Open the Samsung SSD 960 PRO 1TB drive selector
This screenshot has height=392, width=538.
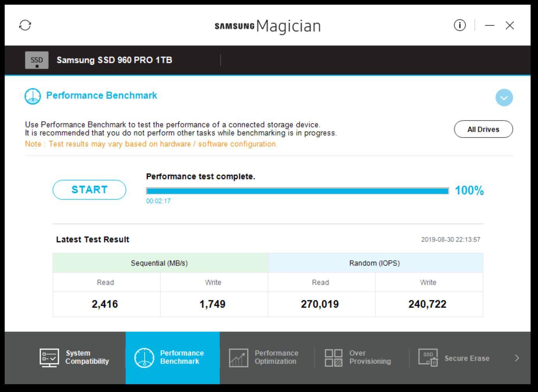click(x=114, y=60)
